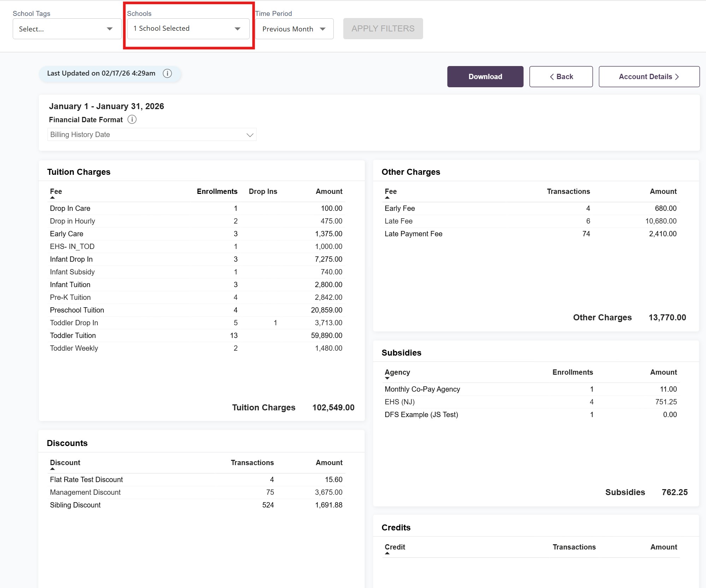Click Amount header in Discounts table
Viewport: 706px width, 588px height.
tap(328, 463)
